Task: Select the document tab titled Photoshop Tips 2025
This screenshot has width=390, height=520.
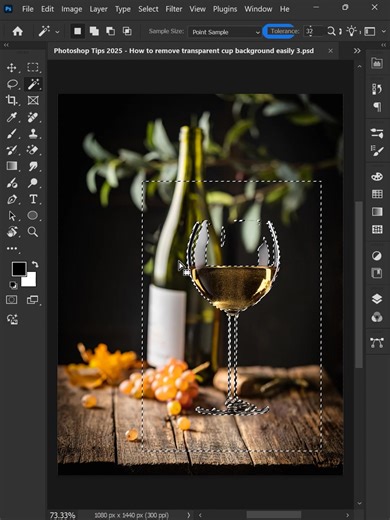Action: tap(184, 51)
